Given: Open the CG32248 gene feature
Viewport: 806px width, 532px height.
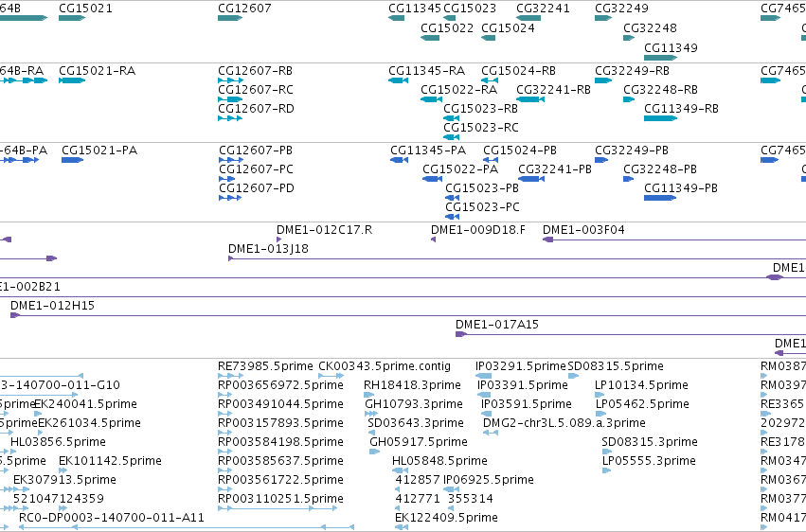Looking at the screenshot, I should (629, 38).
